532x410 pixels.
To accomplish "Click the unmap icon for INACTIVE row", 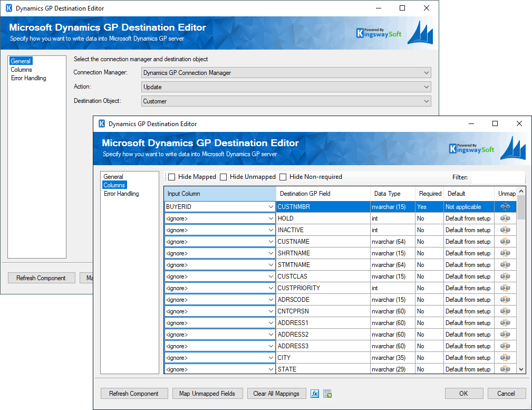I will (505, 230).
